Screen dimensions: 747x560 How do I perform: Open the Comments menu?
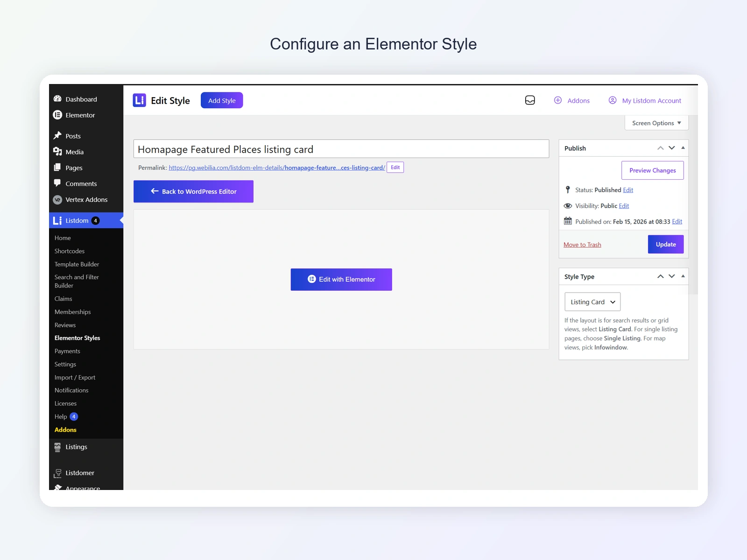[81, 183]
